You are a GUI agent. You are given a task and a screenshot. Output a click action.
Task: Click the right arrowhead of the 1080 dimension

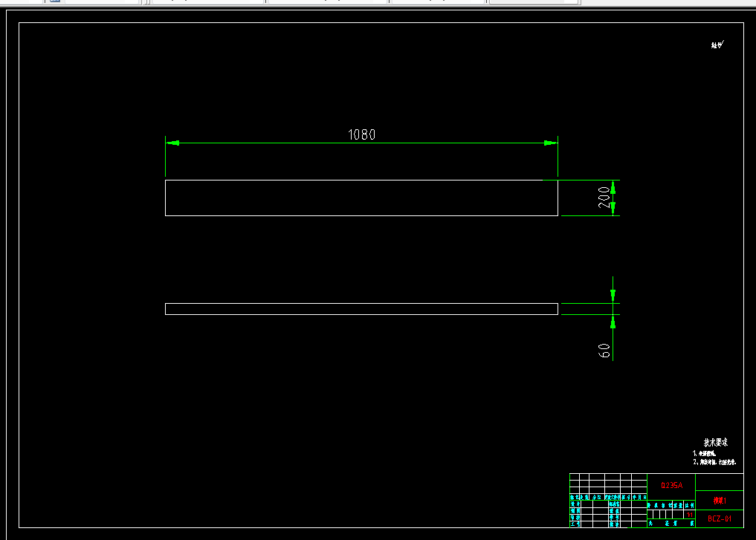(550, 143)
